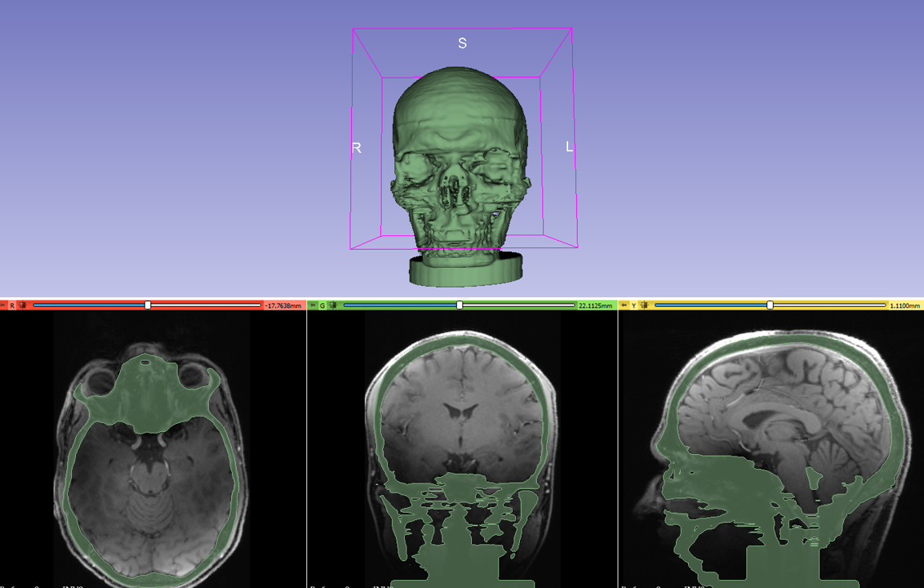
Task: Click the L orientation label in 3D view
Action: coord(569,147)
